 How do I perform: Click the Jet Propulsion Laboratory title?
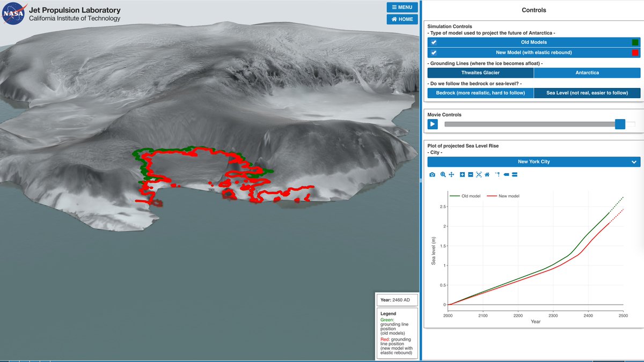tap(75, 10)
